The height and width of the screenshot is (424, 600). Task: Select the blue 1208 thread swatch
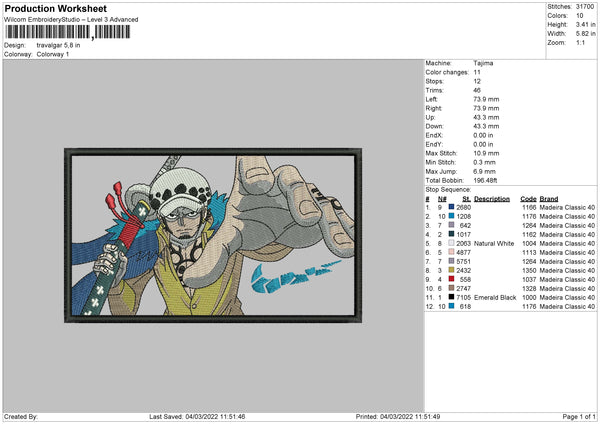click(x=452, y=216)
